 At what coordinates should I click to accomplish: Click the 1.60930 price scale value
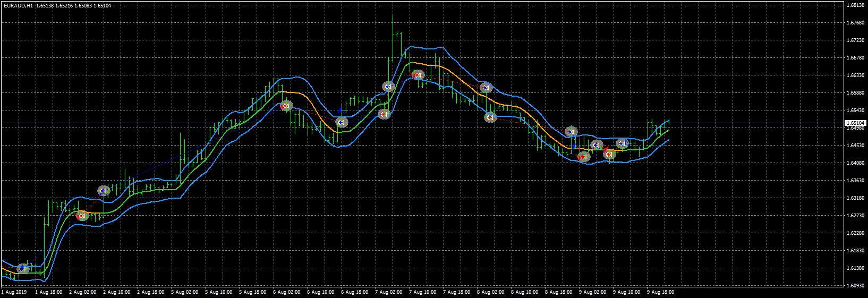pyautogui.click(x=855, y=286)
